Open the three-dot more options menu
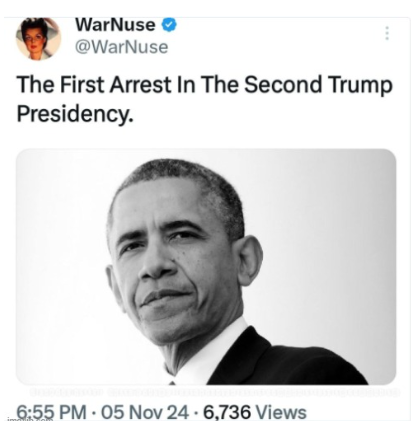The width and height of the screenshot is (411, 421). coord(387,33)
